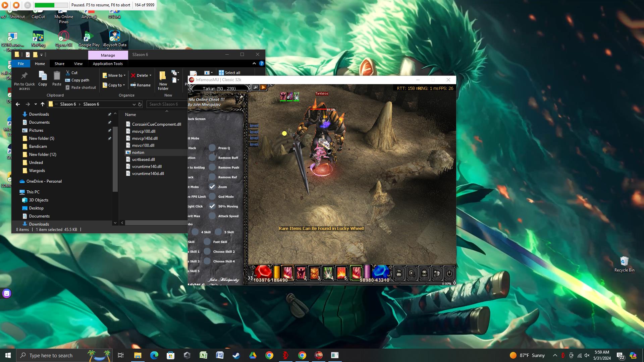Use skill slot 1 in game hotbar
The height and width of the screenshot is (362, 644).
(287, 273)
